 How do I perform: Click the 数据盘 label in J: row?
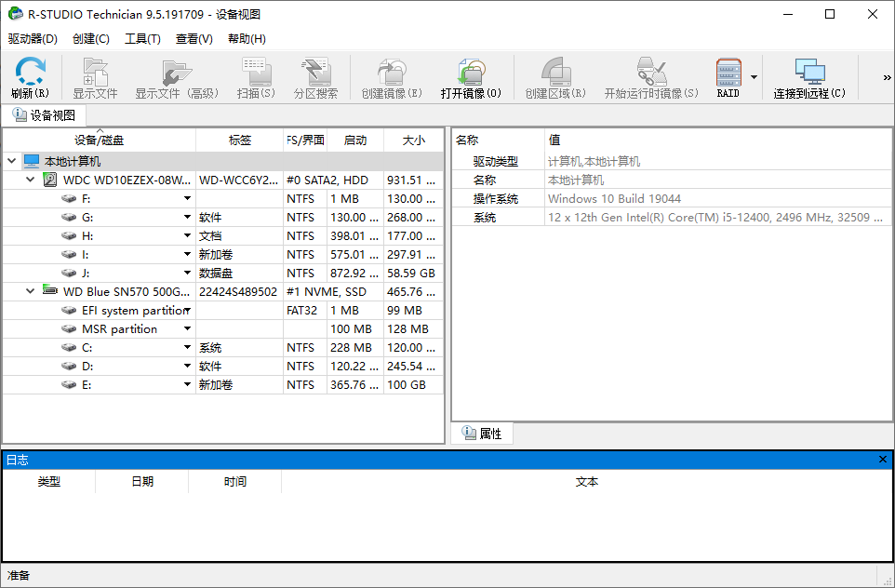click(x=216, y=274)
